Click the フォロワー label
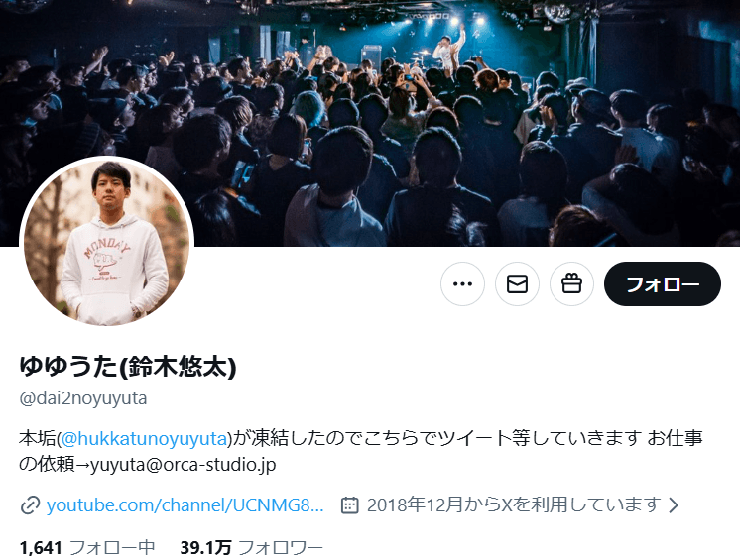The width and height of the screenshot is (740, 560). point(281,548)
